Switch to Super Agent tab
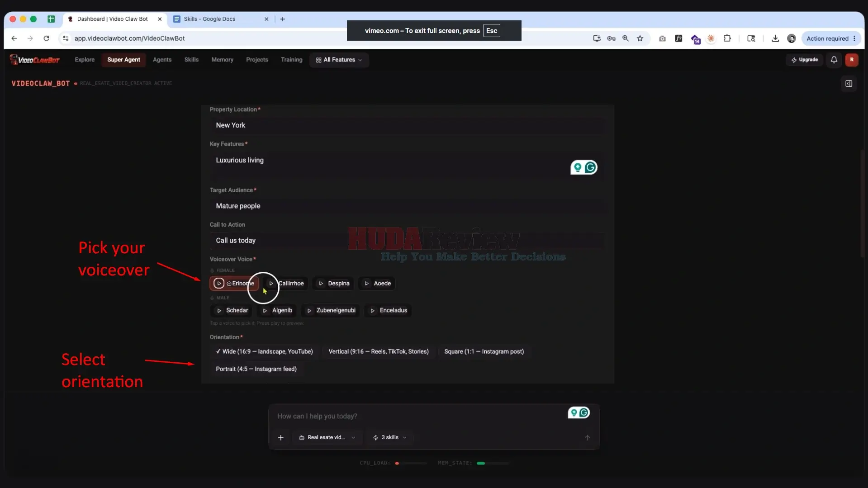The height and width of the screenshot is (488, 868). (x=123, y=60)
